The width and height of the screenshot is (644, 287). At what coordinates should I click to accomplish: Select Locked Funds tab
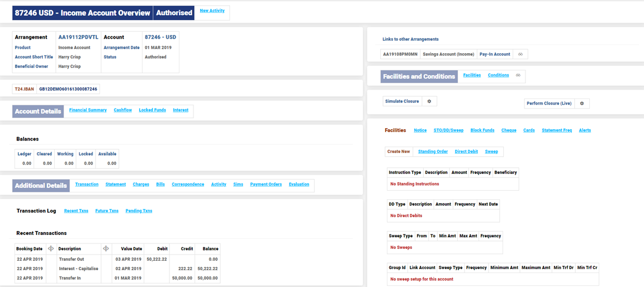coord(153,110)
